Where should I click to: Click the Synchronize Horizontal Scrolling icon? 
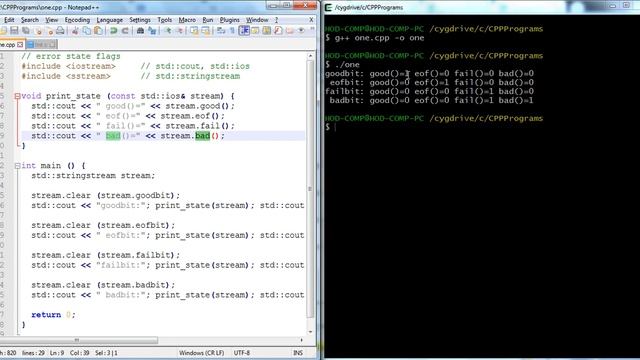(205, 31)
